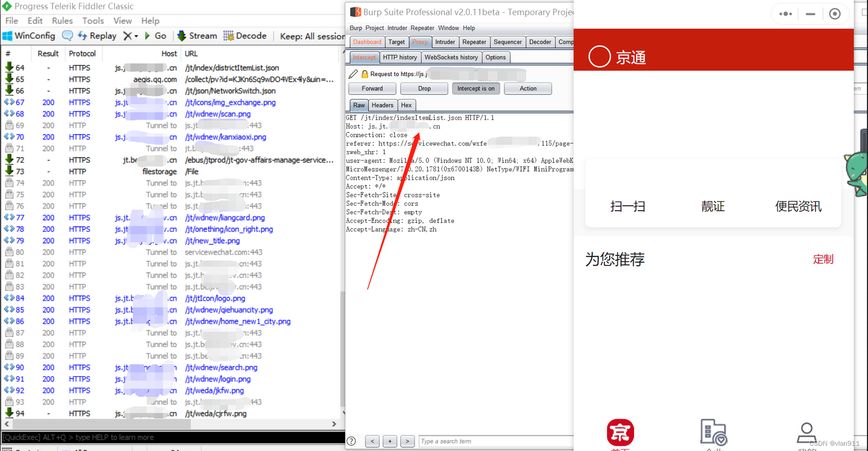Switch request view to Headers tab
The height and width of the screenshot is (451, 868).
pyautogui.click(x=383, y=105)
